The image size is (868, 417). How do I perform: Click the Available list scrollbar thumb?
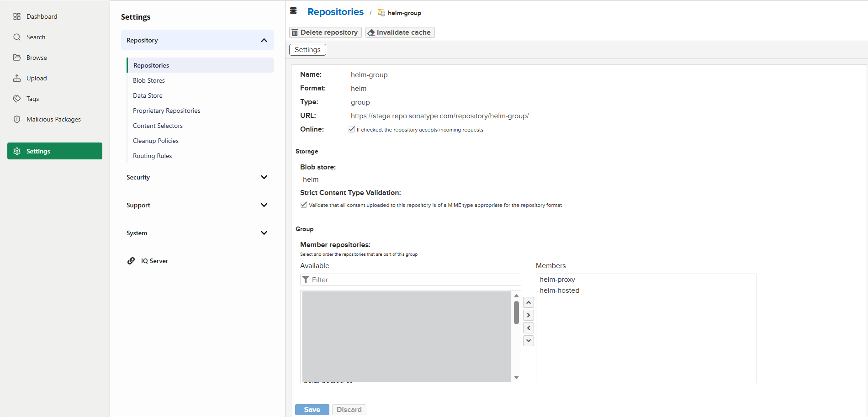(516, 312)
